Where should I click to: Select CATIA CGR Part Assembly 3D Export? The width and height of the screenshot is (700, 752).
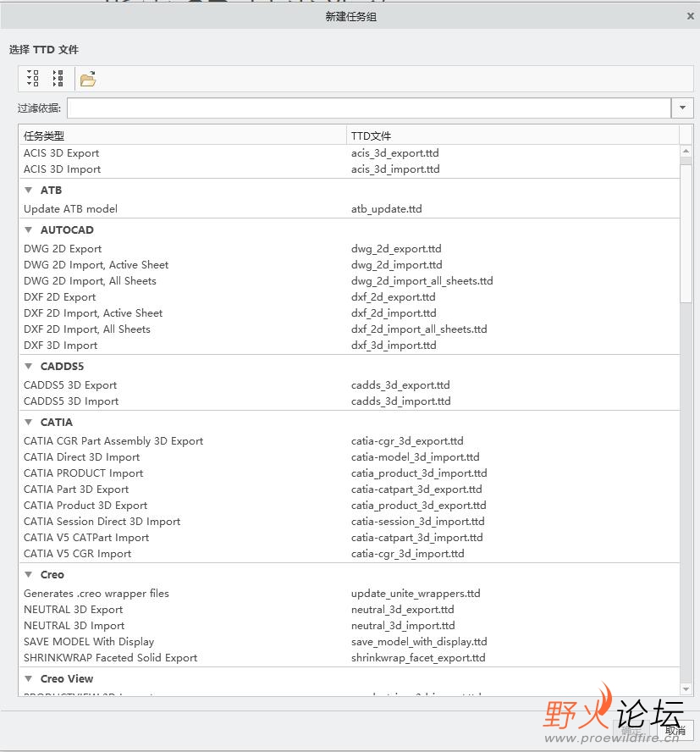349,440
